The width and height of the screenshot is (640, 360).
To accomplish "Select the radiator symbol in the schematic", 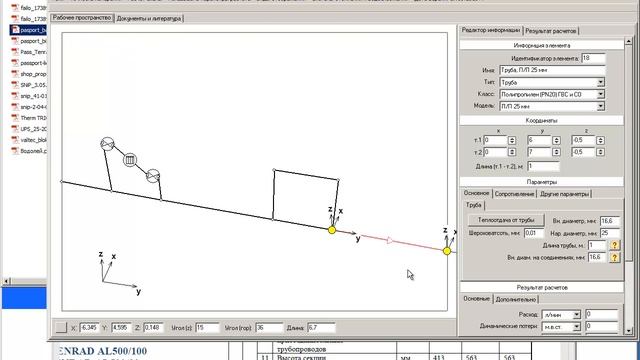I will pyautogui.click(x=130, y=160).
